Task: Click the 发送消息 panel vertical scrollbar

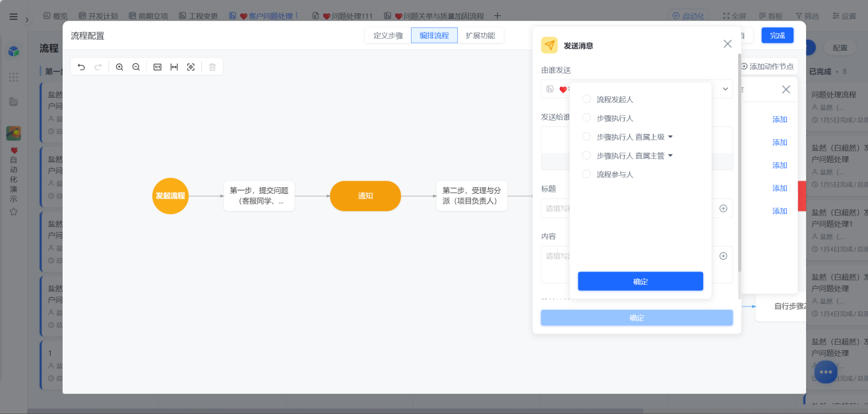Action: click(x=739, y=162)
